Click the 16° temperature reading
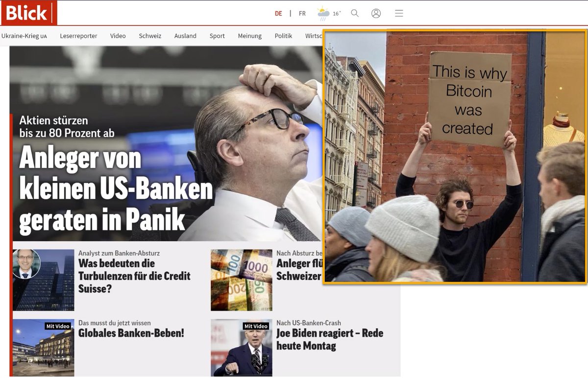Screen dimensions: 588x378 click(337, 14)
